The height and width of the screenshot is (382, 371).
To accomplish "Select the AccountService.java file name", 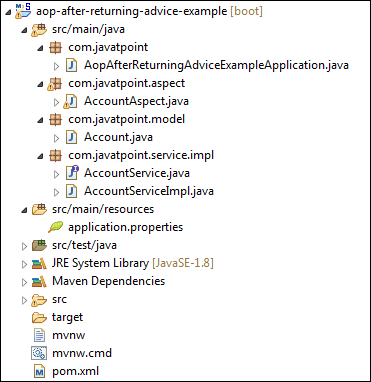I will [x=137, y=173].
